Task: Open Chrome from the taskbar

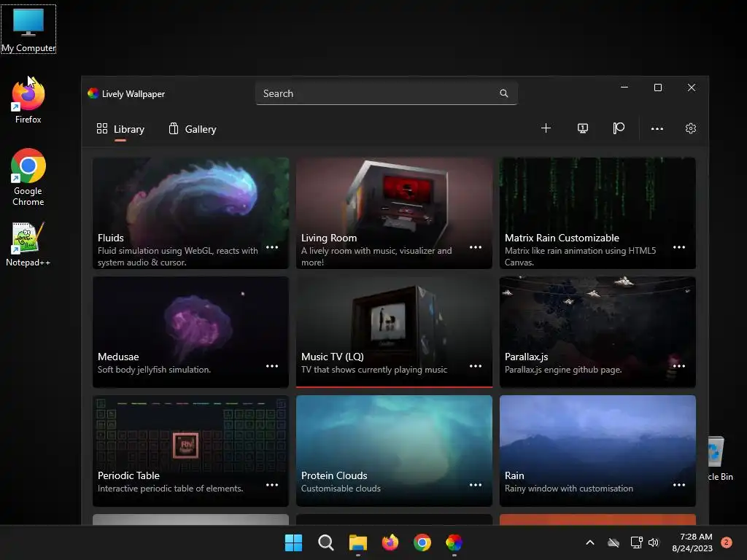Action: coord(422,542)
